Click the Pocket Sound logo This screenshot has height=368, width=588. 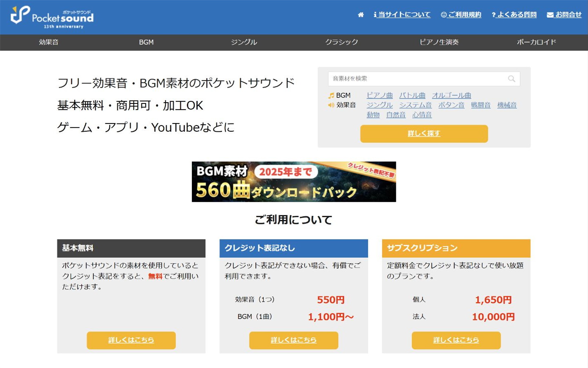click(x=52, y=17)
